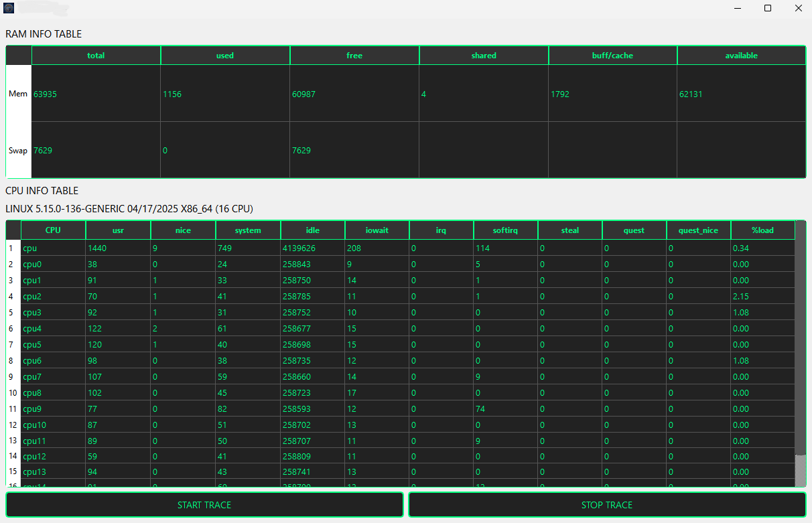This screenshot has width=812, height=523.
Task: Select row number 5 header in CPU table
Action: point(13,312)
